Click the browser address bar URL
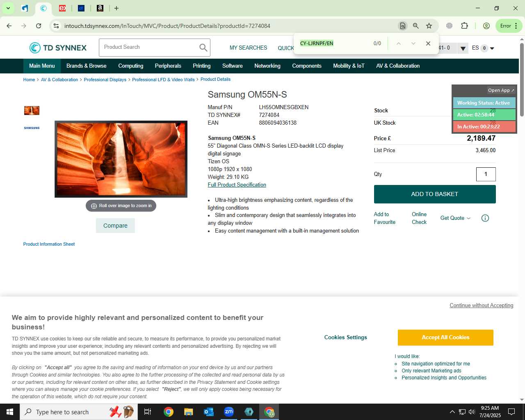525x420 pixels. [167, 26]
